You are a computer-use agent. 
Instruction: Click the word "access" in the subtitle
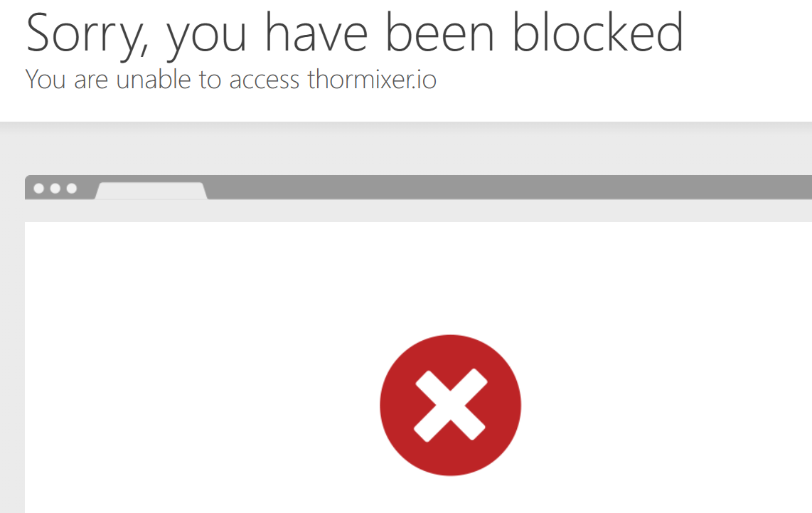click(x=264, y=81)
